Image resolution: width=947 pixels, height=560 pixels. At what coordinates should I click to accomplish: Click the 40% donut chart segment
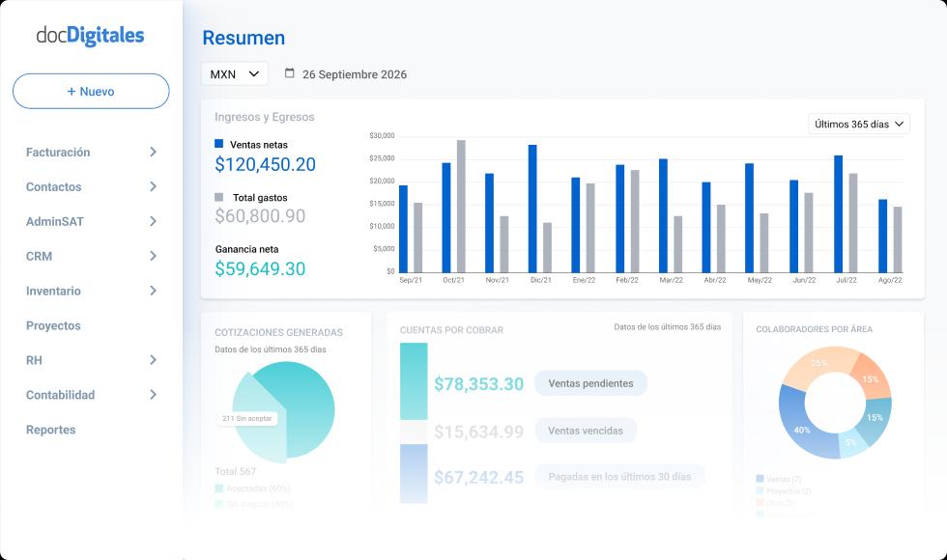click(x=802, y=430)
